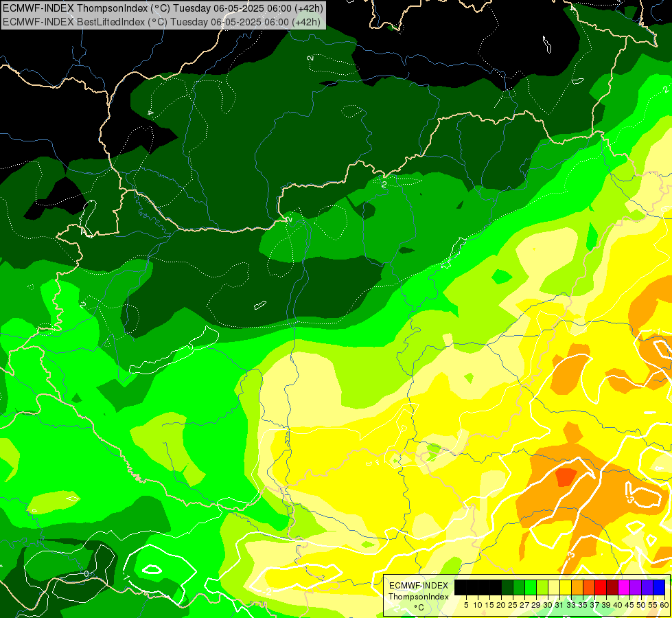Image resolution: width=672 pixels, height=618 pixels.
Task: Click the legend scale value 15
Action: coord(489,605)
